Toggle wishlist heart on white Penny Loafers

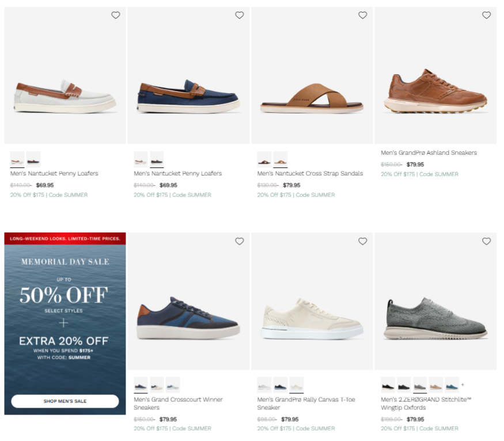[115, 16]
